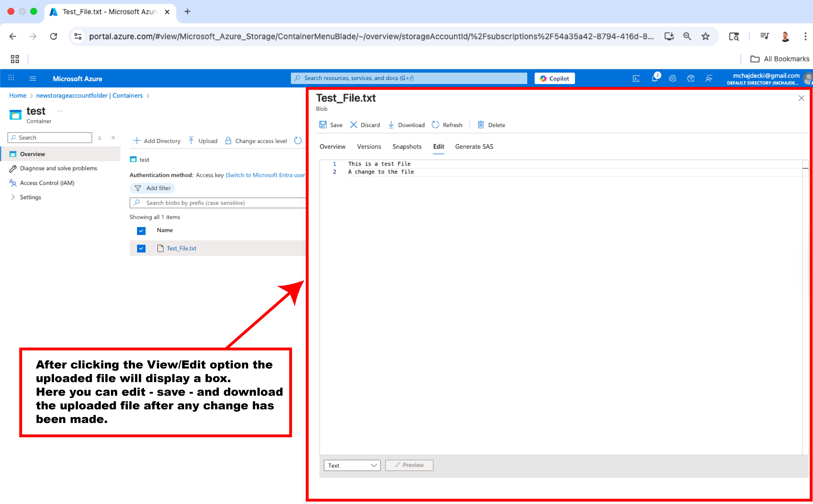Image resolution: width=813 pixels, height=504 pixels.
Task: Launch Copilot in Azure
Action: pyautogui.click(x=554, y=78)
